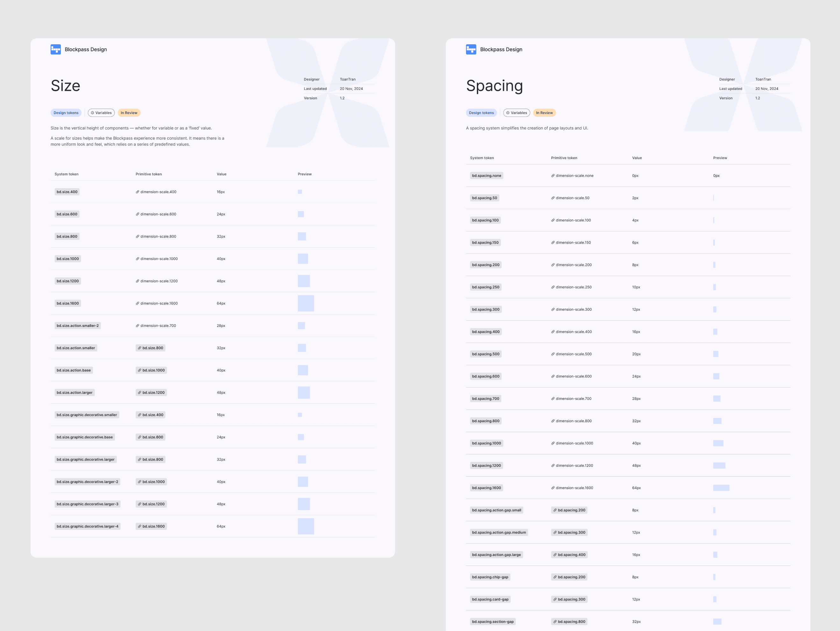Open the bd.spacing.section-gap token chip
Viewport: 840px width, 631px height.
492,621
